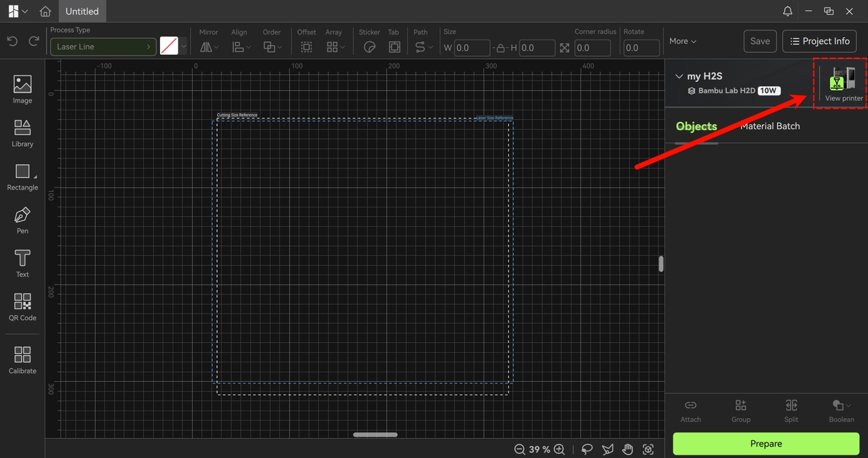
Task: Click the Tab tool icon
Action: [394, 47]
